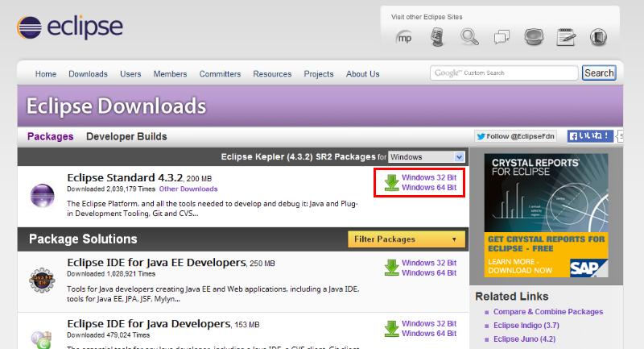The image size is (644, 349).
Task: Click 'Downloaded 479,024 Times' text
Action: (x=108, y=335)
